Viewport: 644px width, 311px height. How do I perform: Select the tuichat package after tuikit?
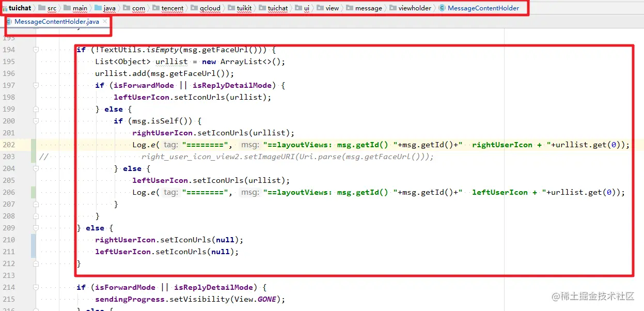point(273,8)
